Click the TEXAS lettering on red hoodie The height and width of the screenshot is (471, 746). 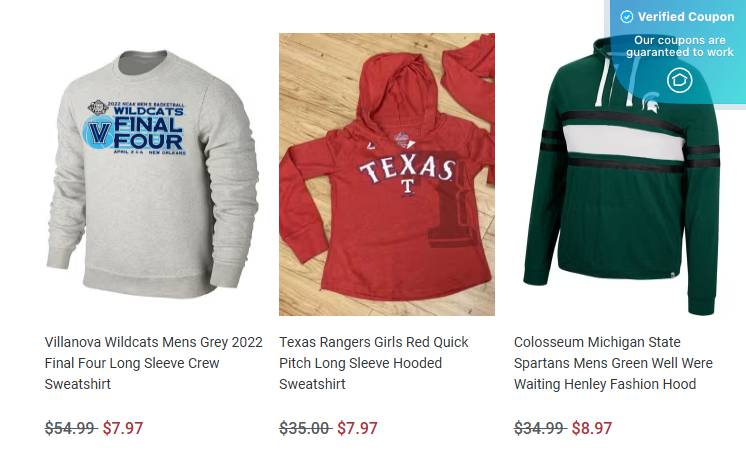407,169
